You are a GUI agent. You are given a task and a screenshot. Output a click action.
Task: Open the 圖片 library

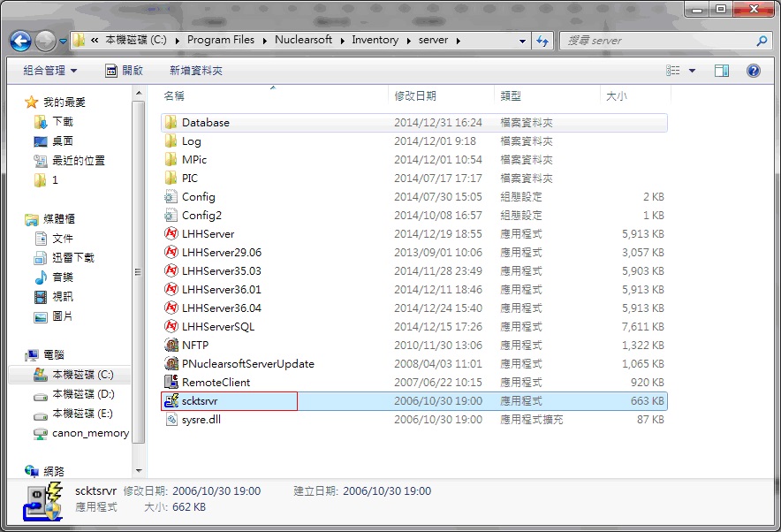click(62, 315)
